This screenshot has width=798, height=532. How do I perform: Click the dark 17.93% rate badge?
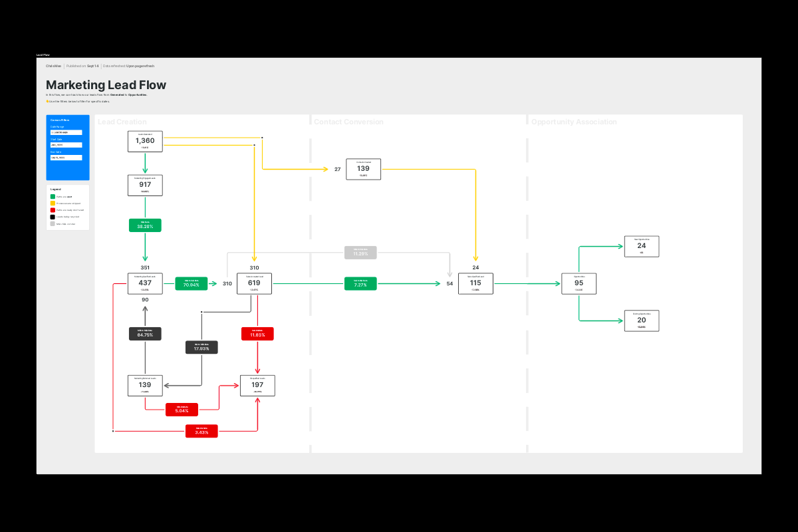pos(201,347)
